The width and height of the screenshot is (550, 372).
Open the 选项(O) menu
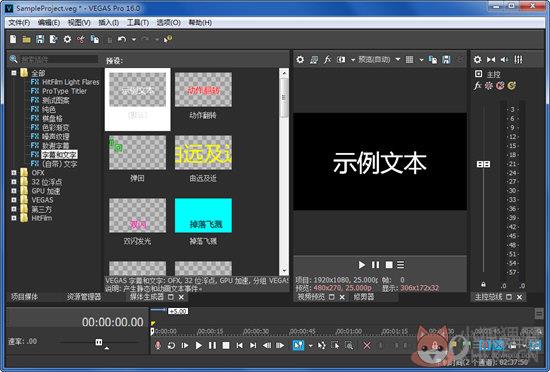click(168, 23)
